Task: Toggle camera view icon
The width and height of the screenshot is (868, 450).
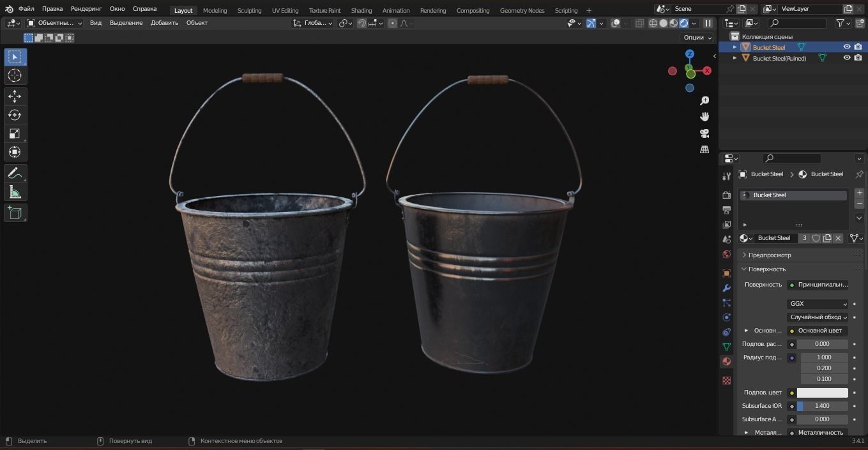Action: (704, 133)
